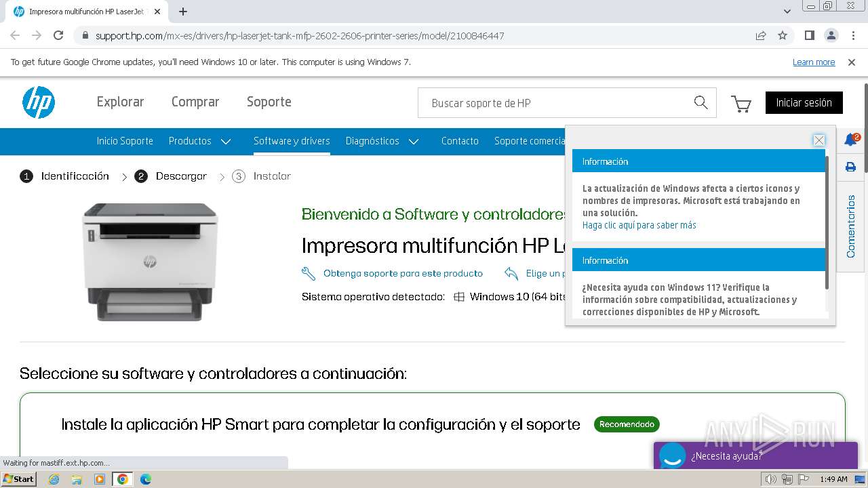The width and height of the screenshot is (868, 488).
Task: Open the tab search dropdown arrow
Action: coord(787,12)
